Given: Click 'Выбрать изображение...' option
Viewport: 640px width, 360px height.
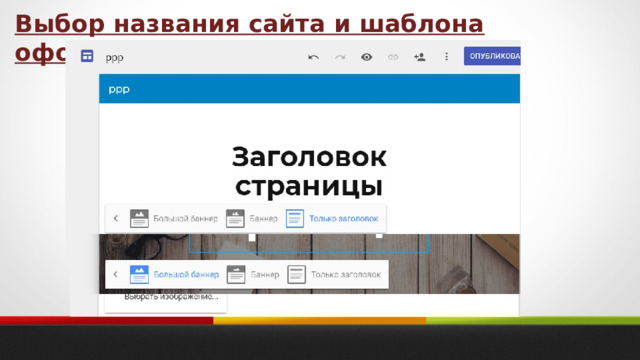Looking at the screenshot, I should [x=171, y=297].
